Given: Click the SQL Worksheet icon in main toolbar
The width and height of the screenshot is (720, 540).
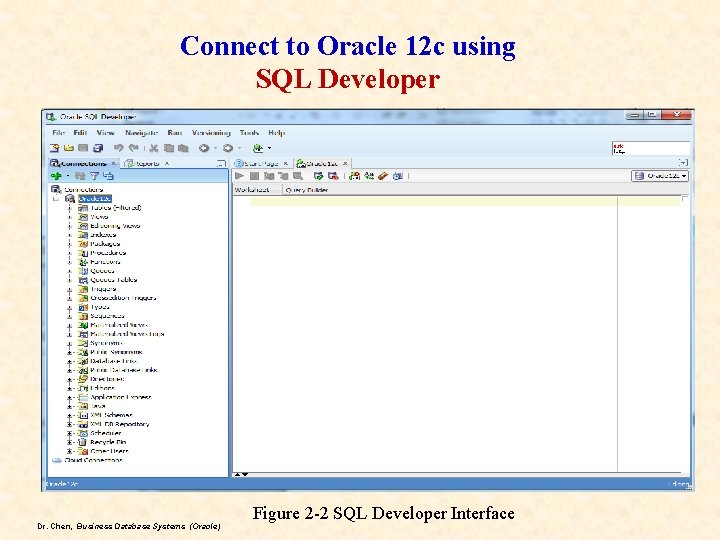Looking at the screenshot, I should [258, 148].
